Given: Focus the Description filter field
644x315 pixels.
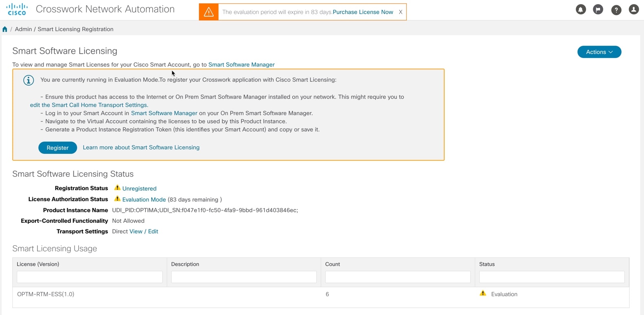Looking at the screenshot, I should pyautogui.click(x=244, y=277).
